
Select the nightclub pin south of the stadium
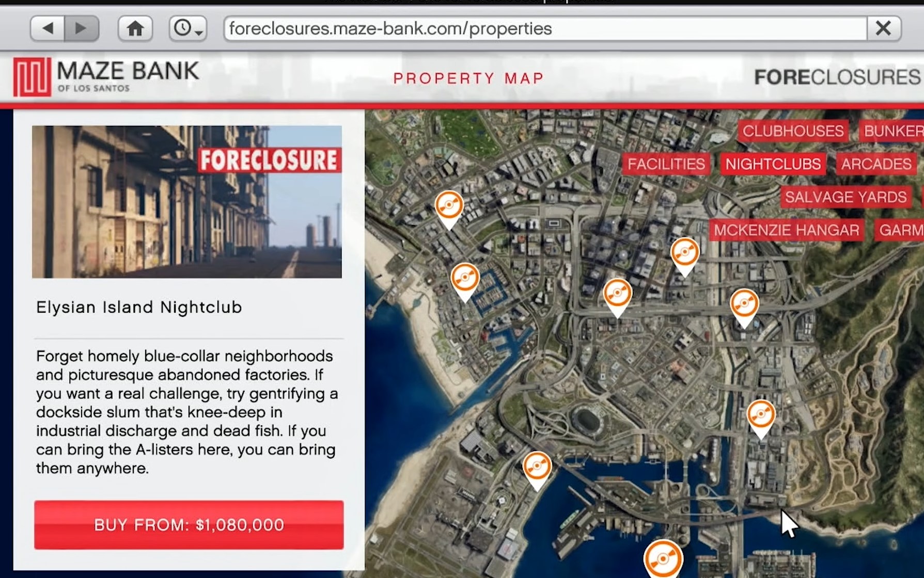point(537,468)
